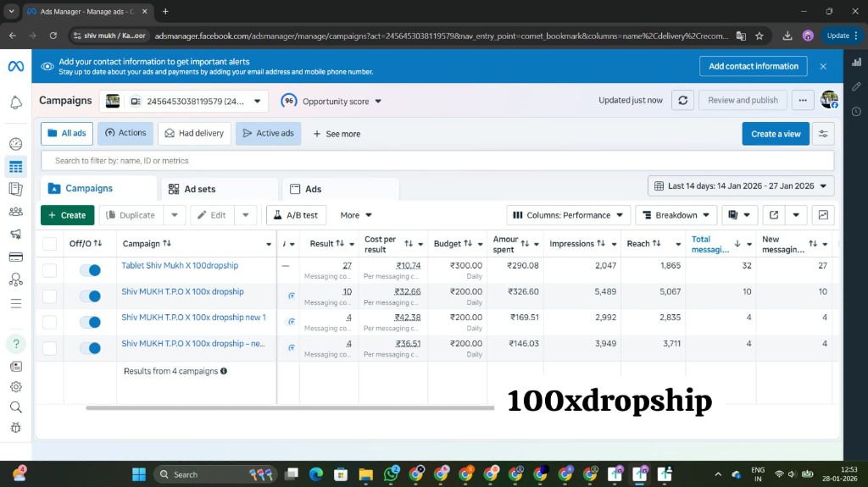Click the A/B test button

296,215
